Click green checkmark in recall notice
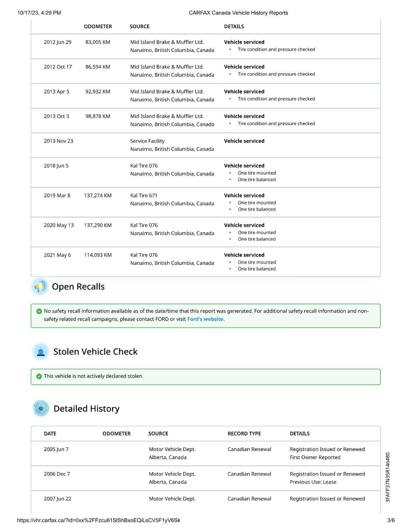Image resolution: width=411 pixels, height=532 pixels. tap(39, 311)
